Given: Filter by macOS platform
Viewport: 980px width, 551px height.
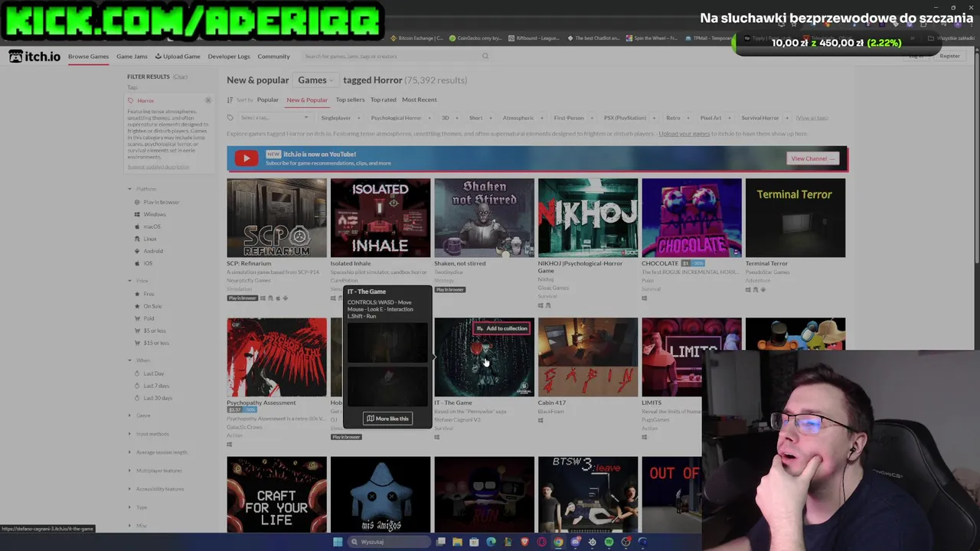Looking at the screenshot, I should [148, 227].
